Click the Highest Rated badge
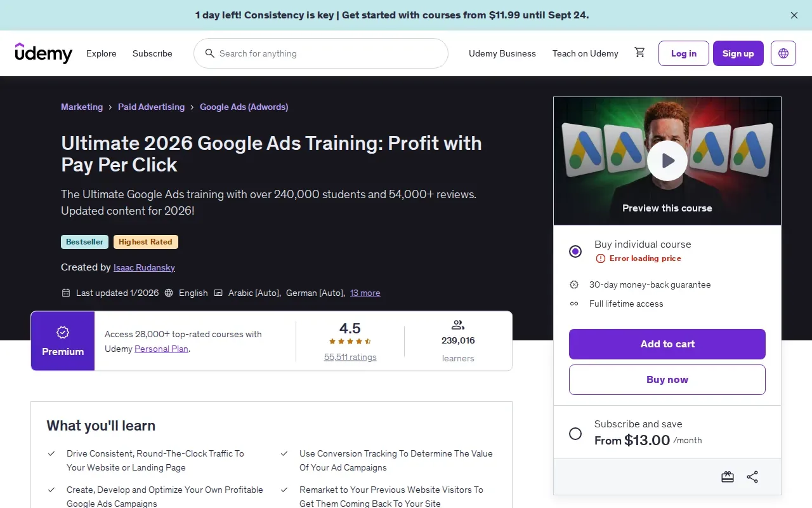Screen dimensions: 812x508 click(146, 242)
